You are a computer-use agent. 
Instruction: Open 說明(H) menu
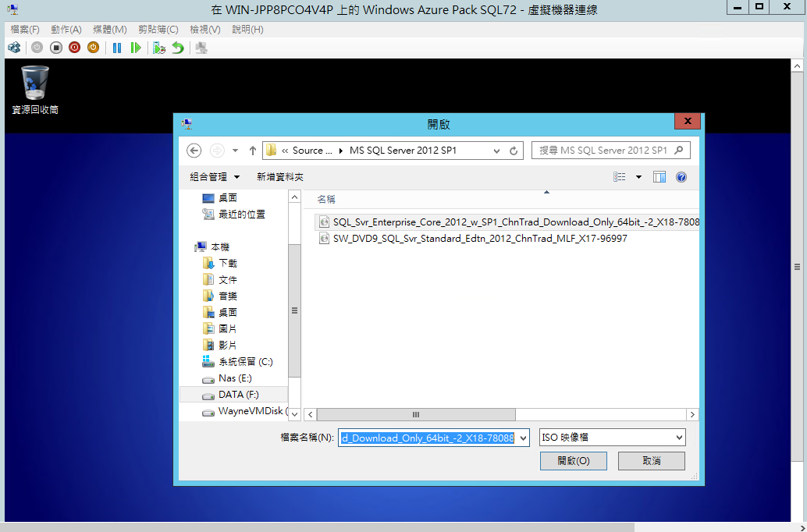247,30
